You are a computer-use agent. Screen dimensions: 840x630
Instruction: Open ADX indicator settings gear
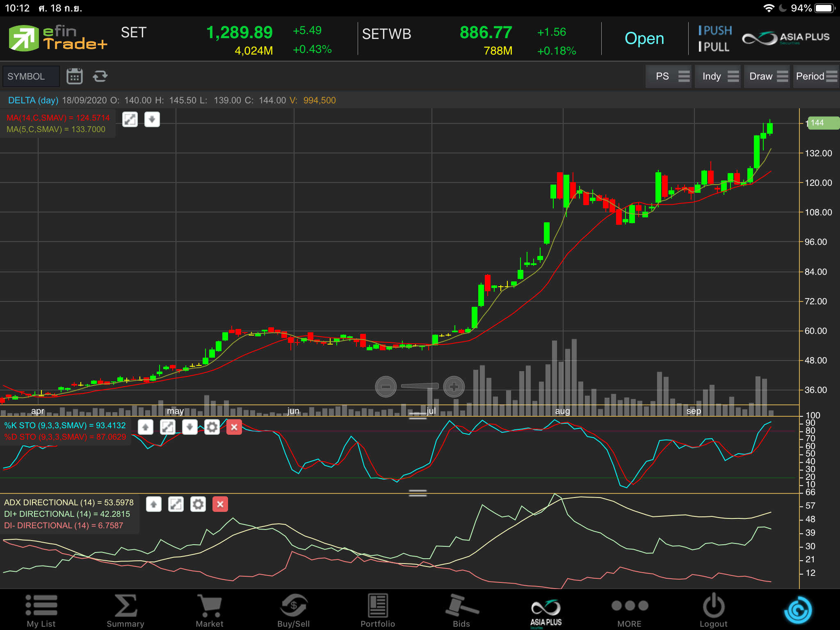point(198,504)
